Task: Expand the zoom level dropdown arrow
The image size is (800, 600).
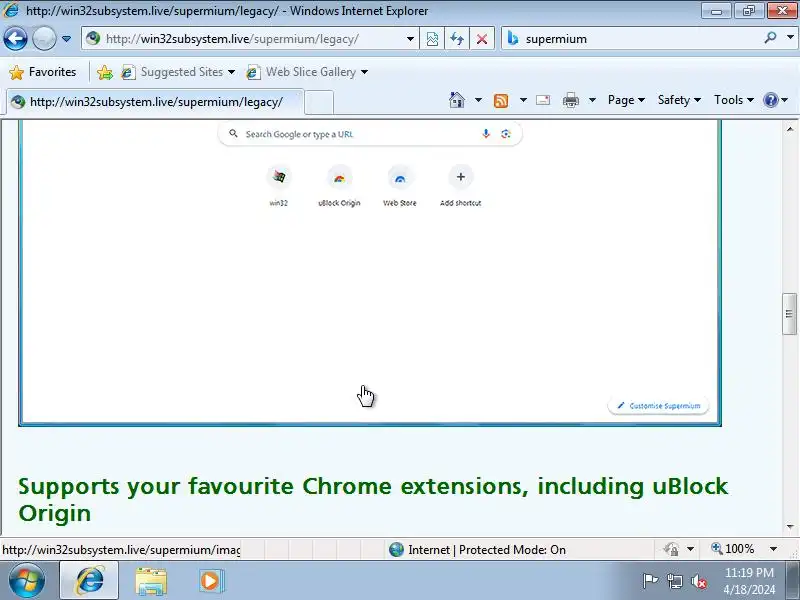Action: (773, 549)
